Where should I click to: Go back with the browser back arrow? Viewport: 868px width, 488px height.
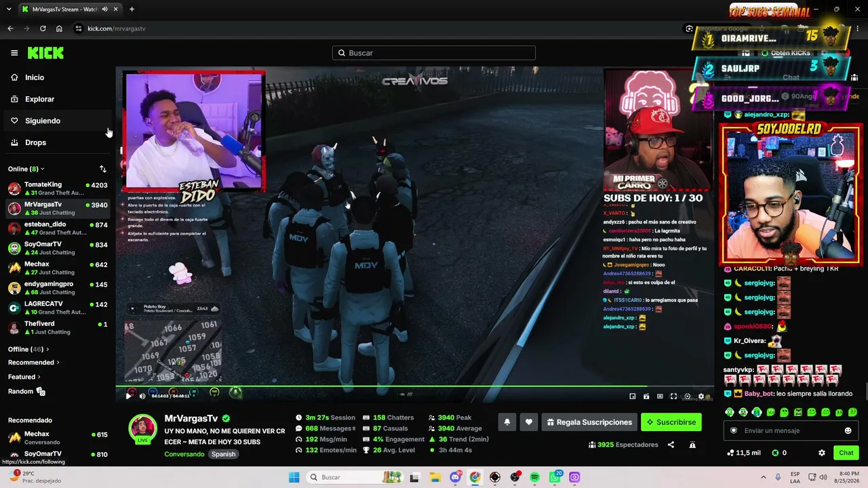pos(10,28)
